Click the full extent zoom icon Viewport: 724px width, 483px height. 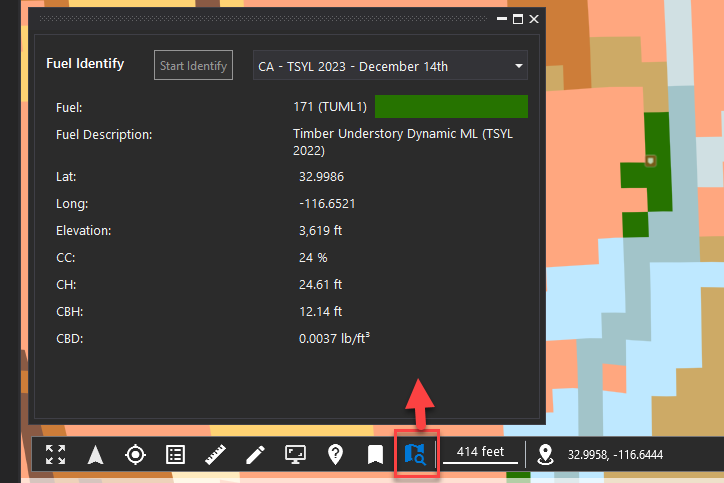point(56,455)
